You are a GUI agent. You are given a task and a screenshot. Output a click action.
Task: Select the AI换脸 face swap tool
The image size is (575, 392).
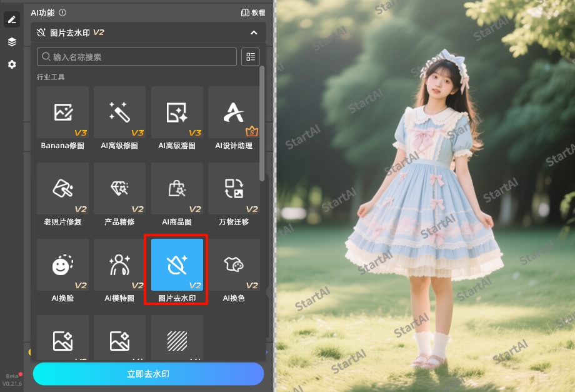[62, 264]
